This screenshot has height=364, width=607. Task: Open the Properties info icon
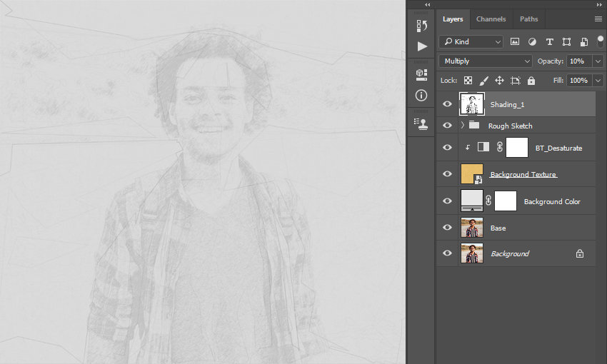point(421,95)
